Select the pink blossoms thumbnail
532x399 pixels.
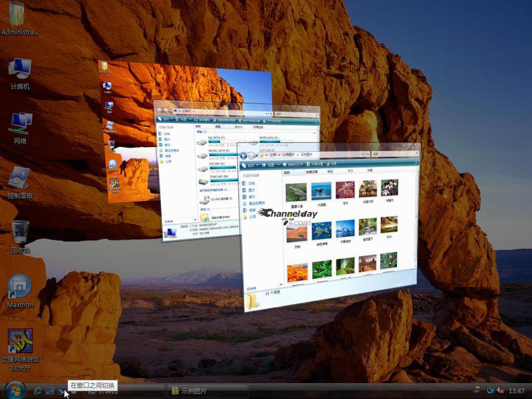(390, 188)
